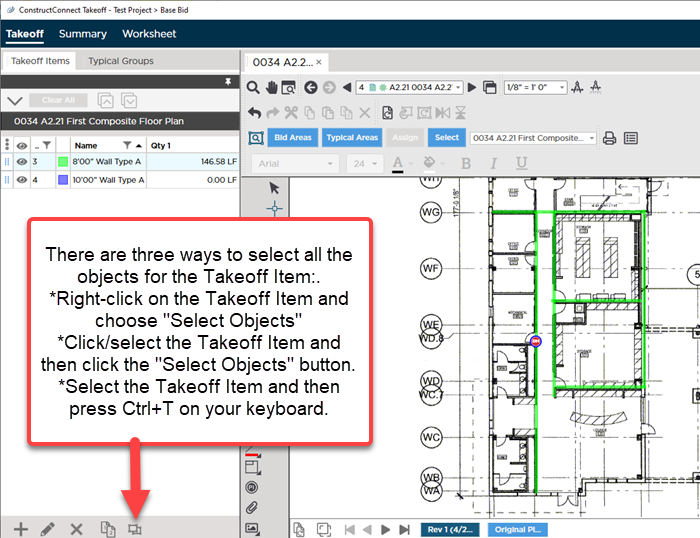Click the Select button
Image resolution: width=700 pixels, height=538 pixels.
pos(446,138)
